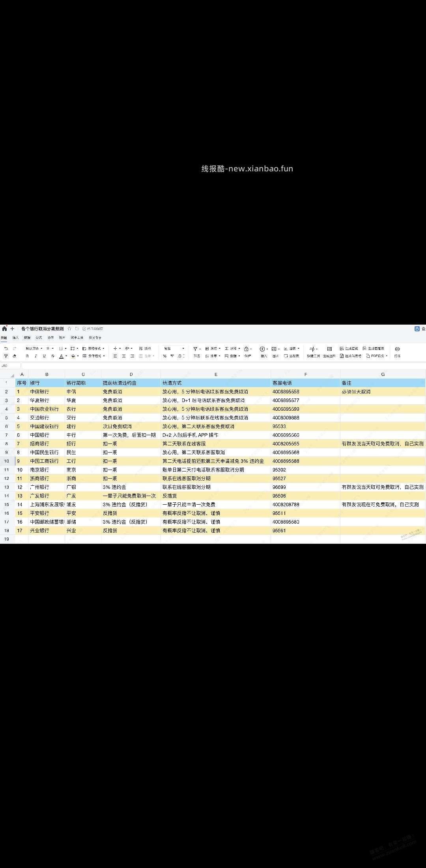
Task: Click the insert picture icon
Action: (x=274, y=349)
